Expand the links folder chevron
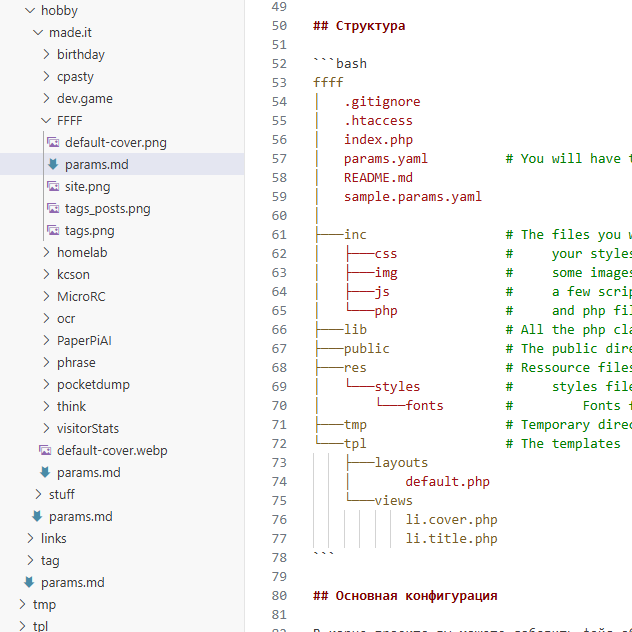This screenshot has height=632, width=632. click(x=30, y=538)
